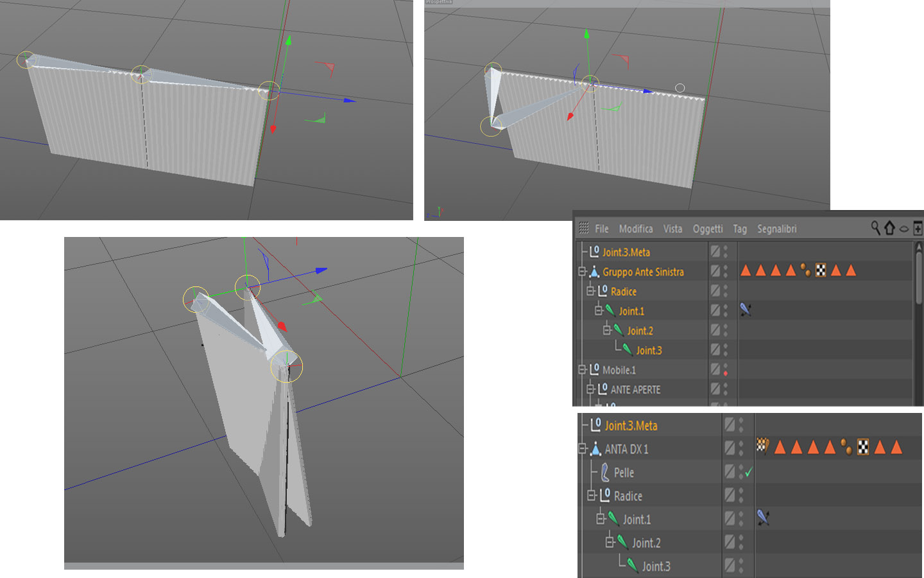This screenshot has width=924, height=578.
Task: Click the Phong tag spheres on Gruppo Ante Sinistra
Action: 805,270
